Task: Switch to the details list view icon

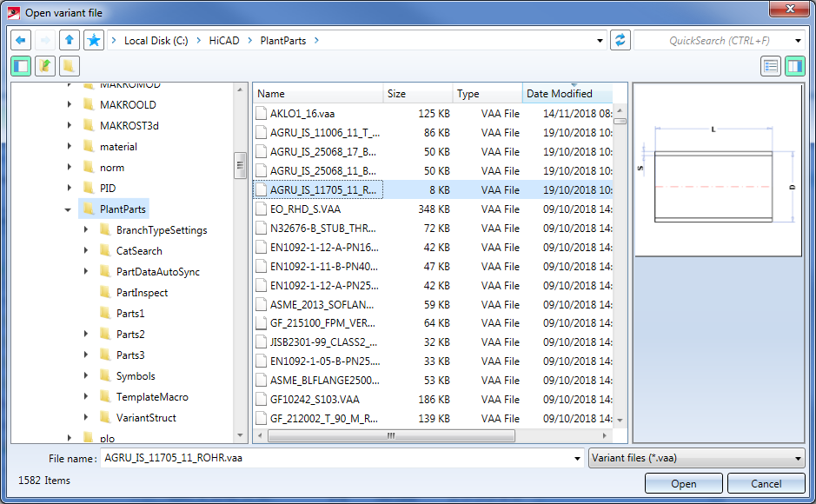Action: [770, 66]
